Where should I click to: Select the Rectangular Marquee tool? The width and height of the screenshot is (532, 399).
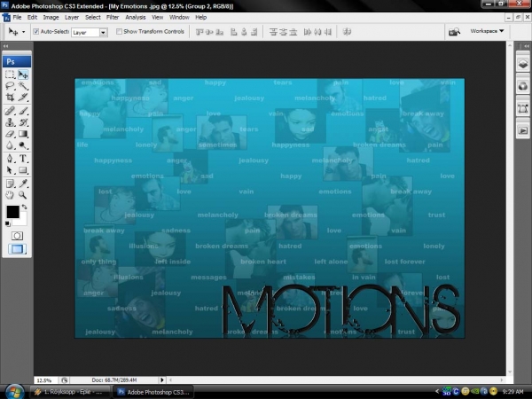(10, 74)
